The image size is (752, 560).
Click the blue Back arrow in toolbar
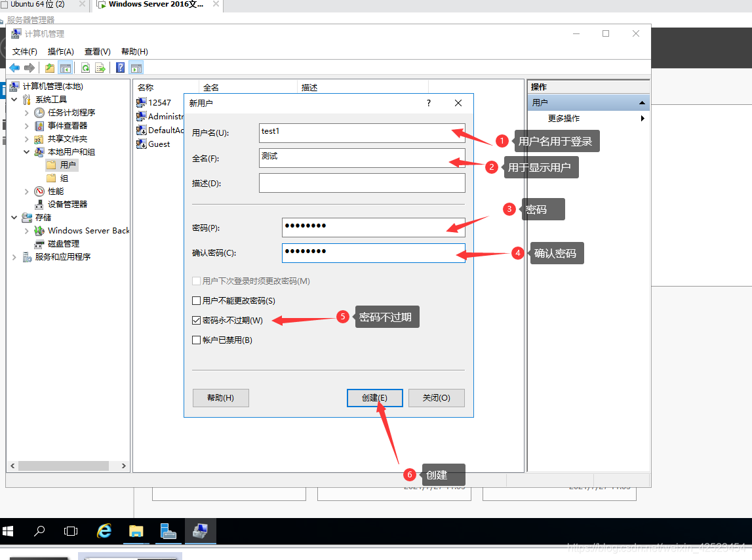(14, 68)
